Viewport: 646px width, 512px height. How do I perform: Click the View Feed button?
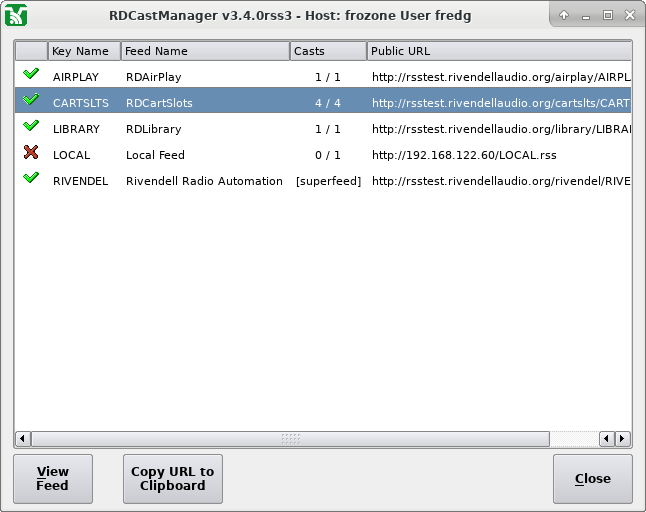click(53, 479)
